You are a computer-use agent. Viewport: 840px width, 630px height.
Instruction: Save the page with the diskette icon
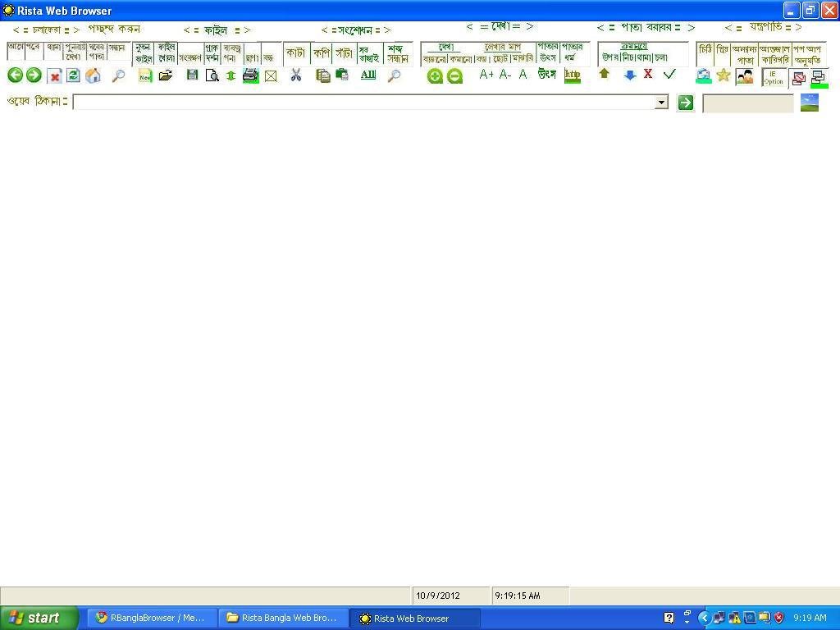[192, 75]
